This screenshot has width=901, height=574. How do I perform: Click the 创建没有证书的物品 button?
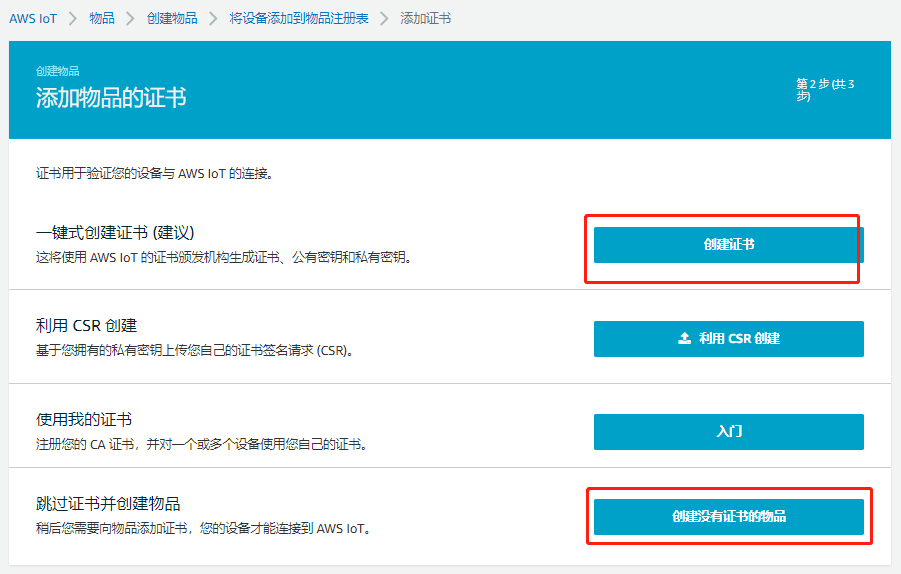click(x=728, y=517)
